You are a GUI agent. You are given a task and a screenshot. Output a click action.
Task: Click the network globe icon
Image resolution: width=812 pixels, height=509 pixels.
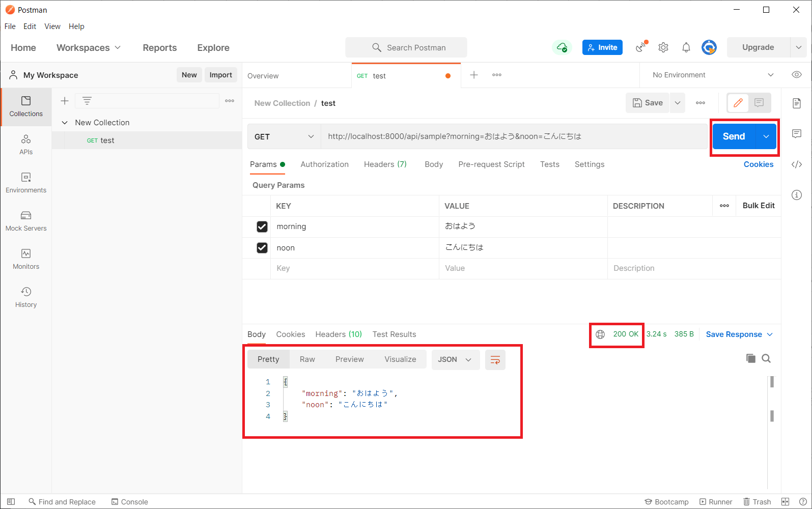[600, 334]
